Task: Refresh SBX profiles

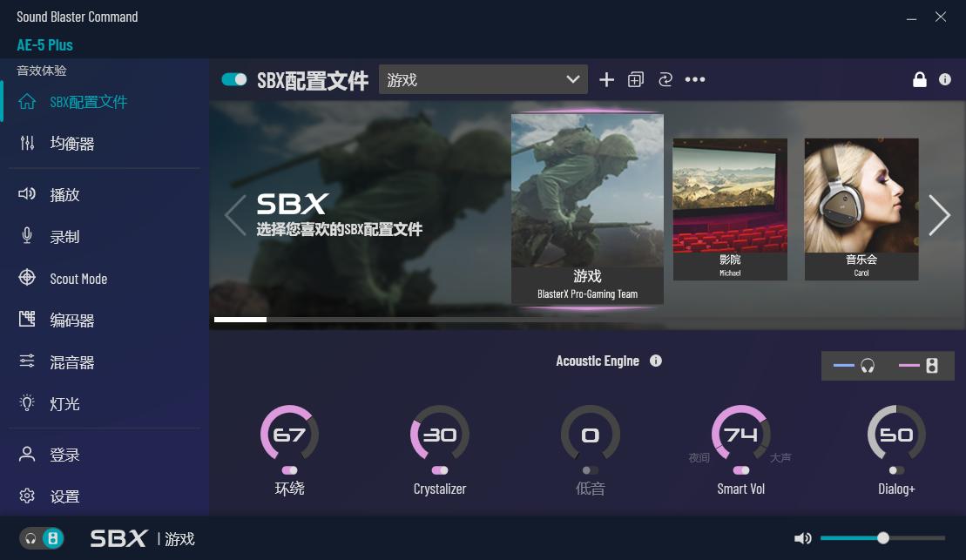Action: (665, 79)
